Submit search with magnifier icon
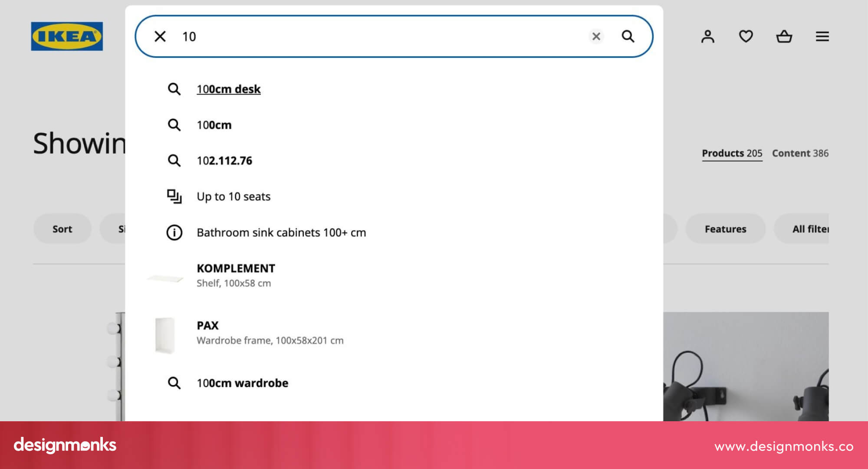 pos(628,36)
